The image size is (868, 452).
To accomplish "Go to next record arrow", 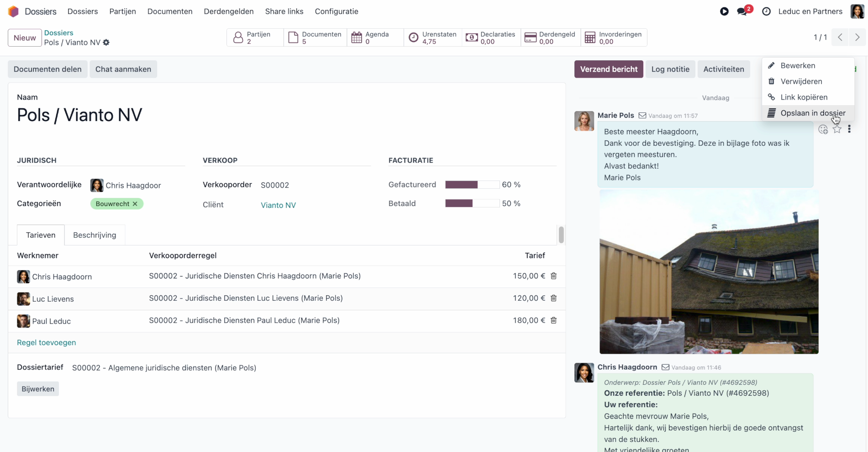I will (x=857, y=37).
